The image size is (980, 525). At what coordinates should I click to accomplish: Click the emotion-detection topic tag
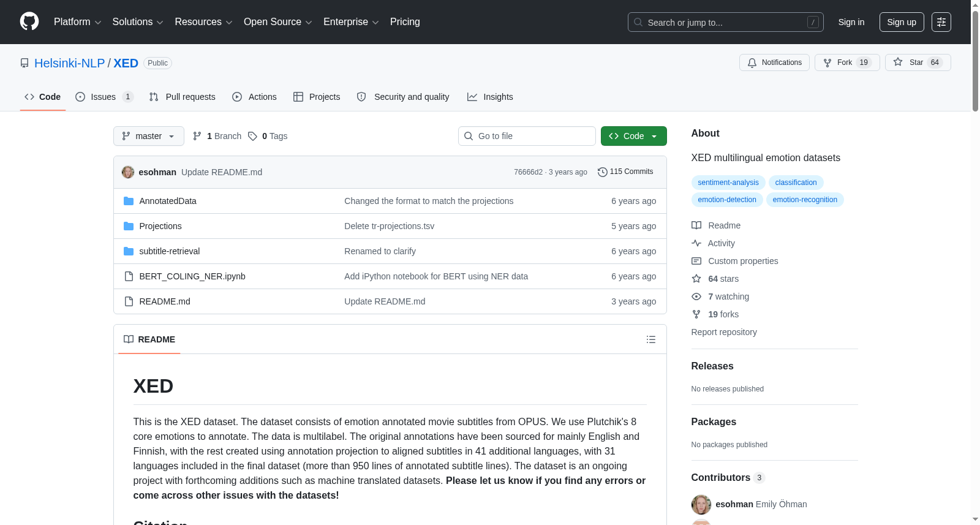[727, 200]
